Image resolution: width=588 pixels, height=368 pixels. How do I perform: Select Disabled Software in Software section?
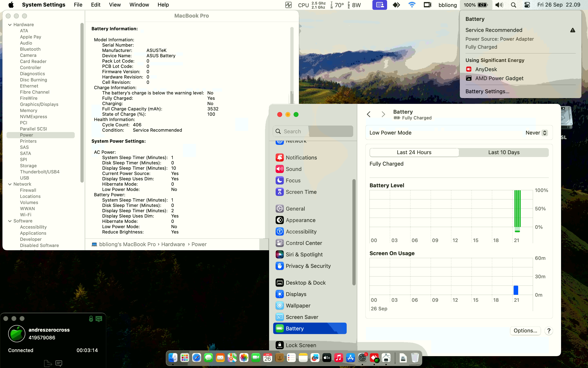(x=39, y=245)
